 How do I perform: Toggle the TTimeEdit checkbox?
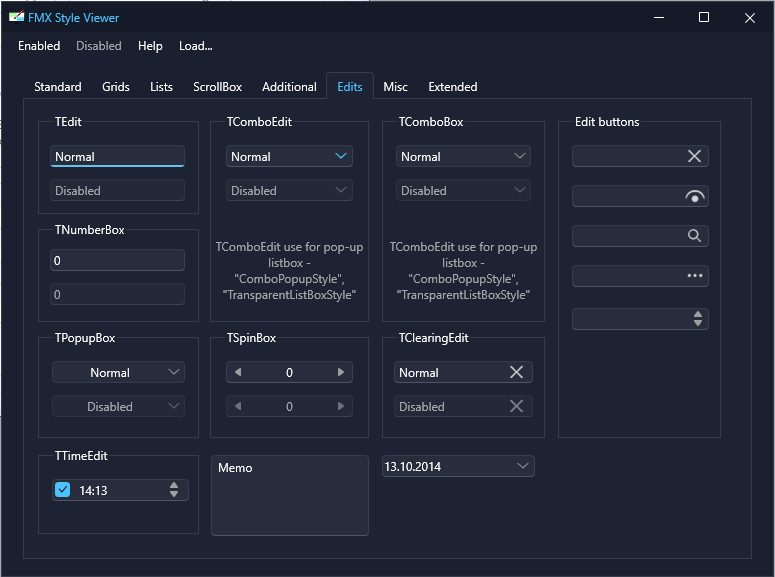(62, 489)
